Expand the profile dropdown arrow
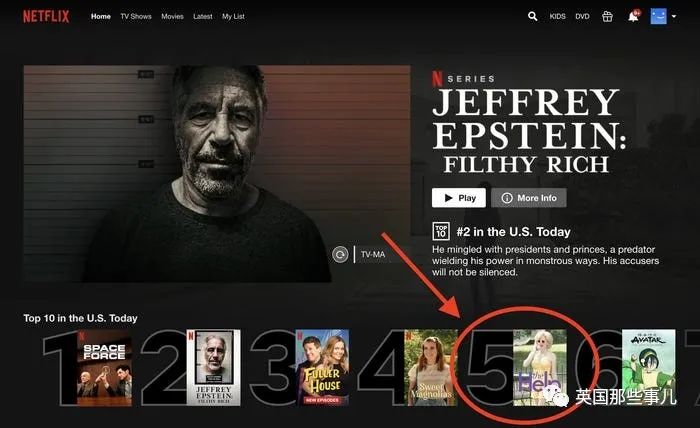Screen dimensions: 700x428 (x=675, y=17)
